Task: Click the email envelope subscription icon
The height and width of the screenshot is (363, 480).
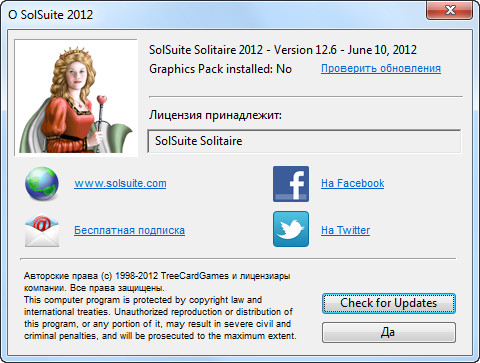Action: pos(42,230)
